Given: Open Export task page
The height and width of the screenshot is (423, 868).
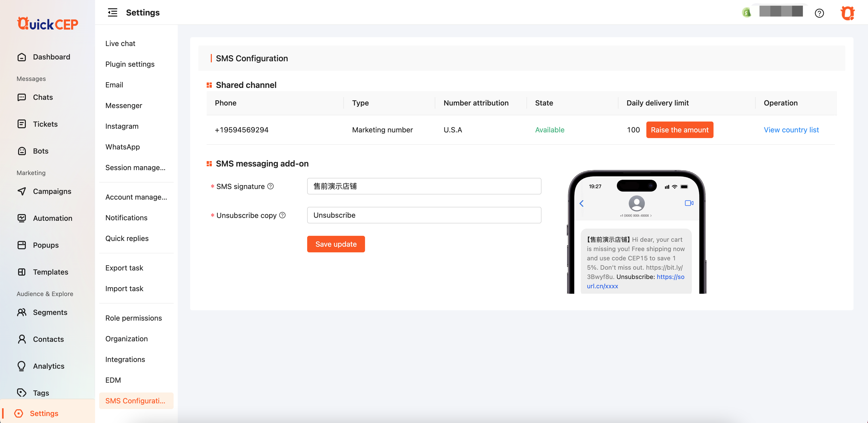Looking at the screenshot, I should point(124,268).
